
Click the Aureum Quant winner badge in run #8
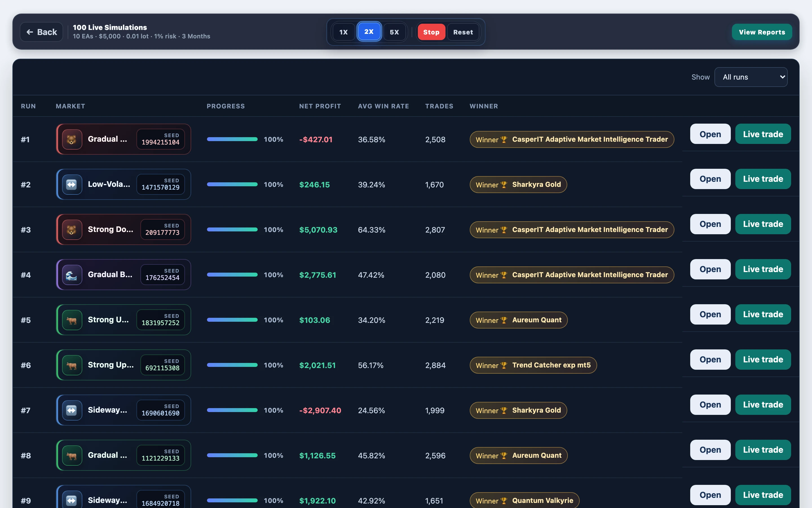518,456
